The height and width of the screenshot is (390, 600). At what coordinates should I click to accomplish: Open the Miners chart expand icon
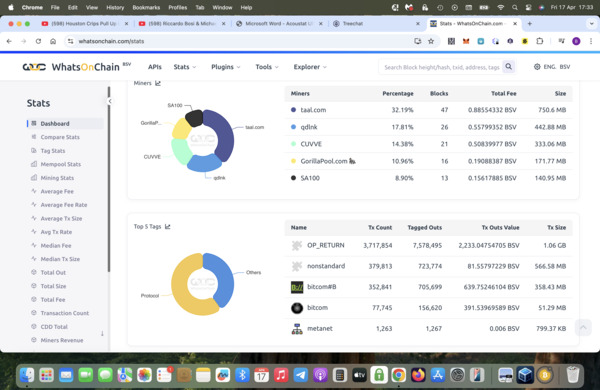158,83
